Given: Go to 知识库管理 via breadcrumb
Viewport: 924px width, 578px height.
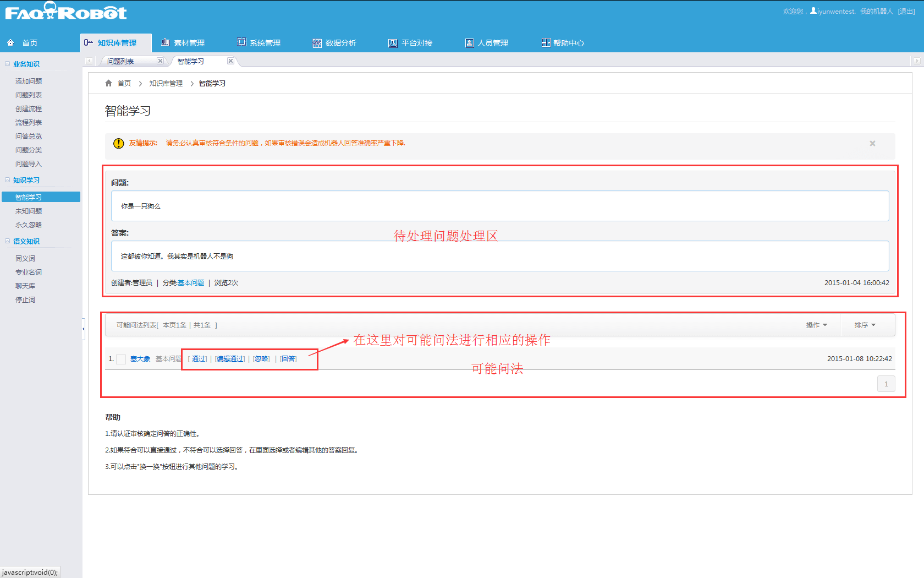Looking at the screenshot, I should pyautogui.click(x=166, y=84).
